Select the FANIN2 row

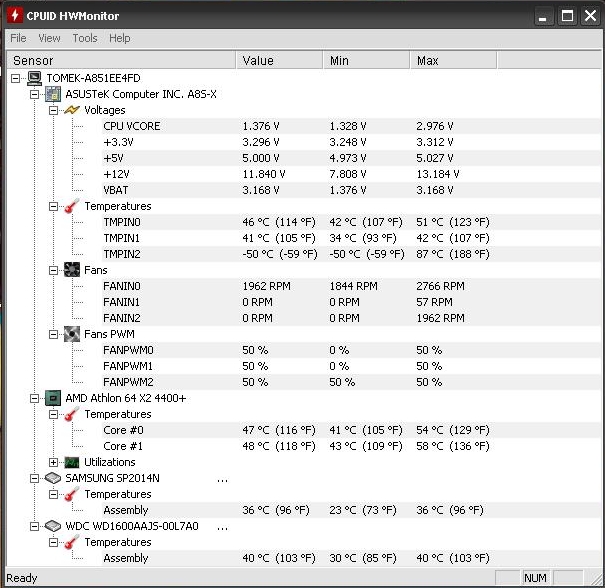point(351,318)
